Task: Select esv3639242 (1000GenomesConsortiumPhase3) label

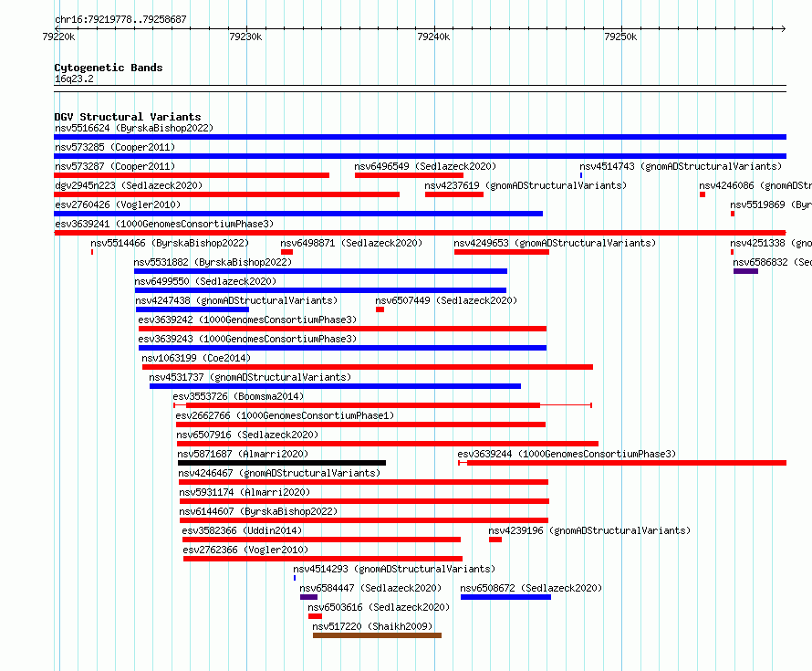Action: pos(247,320)
